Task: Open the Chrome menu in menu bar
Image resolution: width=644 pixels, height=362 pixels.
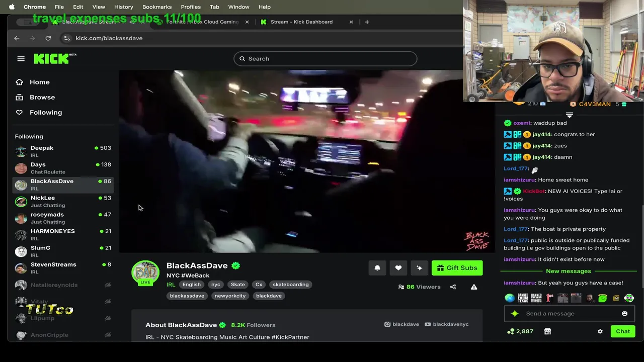Action: (x=35, y=7)
